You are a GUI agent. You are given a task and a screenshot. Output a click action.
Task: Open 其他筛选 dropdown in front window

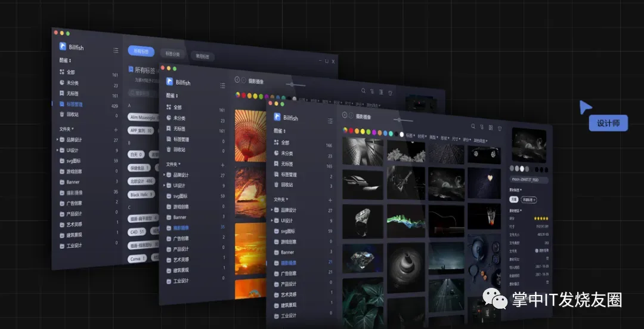pos(481,141)
